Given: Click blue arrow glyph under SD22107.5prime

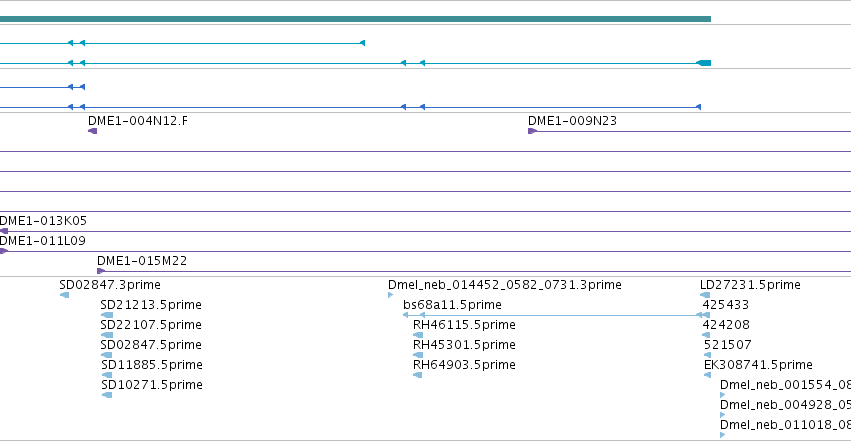Looking at the screenshot, I should tap(107, 335).
